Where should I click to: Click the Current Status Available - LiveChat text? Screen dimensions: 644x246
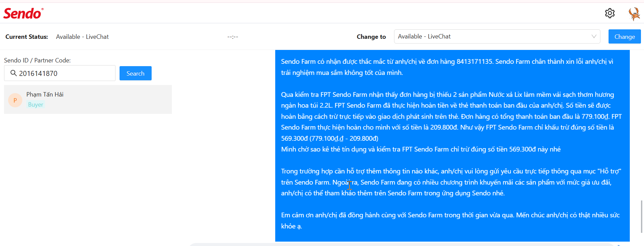point(82,37)
